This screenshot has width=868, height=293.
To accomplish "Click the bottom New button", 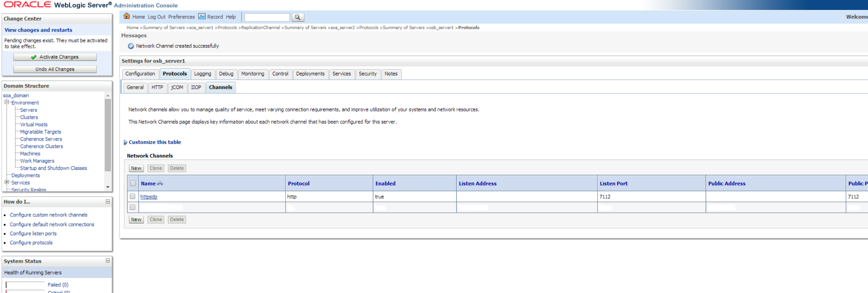I will click(x=136, y=219).
